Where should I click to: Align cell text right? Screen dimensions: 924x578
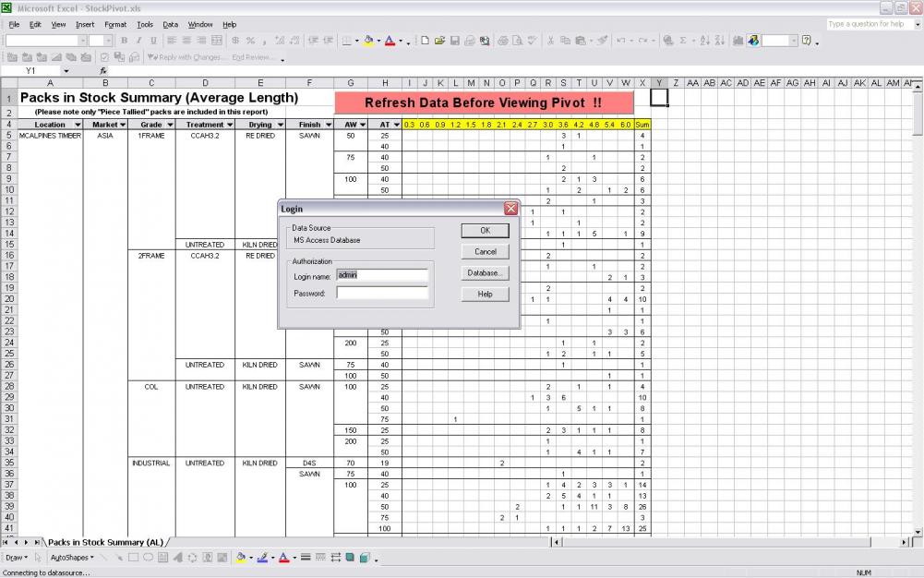point(201,40)
